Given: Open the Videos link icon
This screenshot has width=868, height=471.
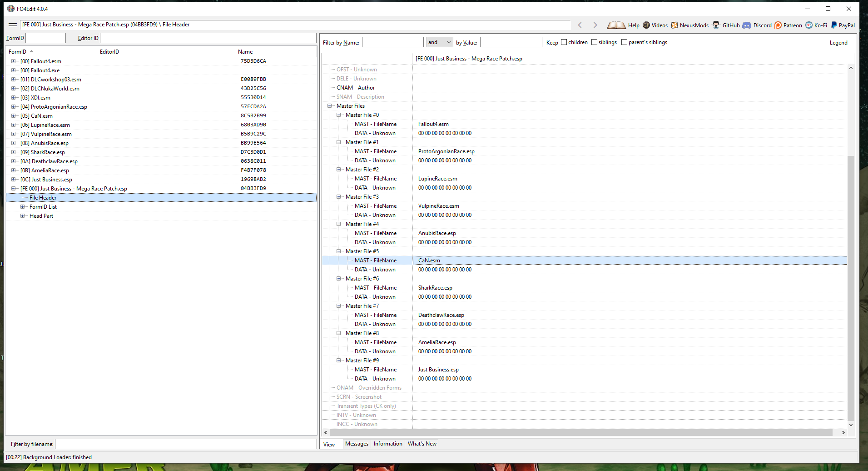Looking at the screenshot, I should pyautogui.click(x=646, y=25).
